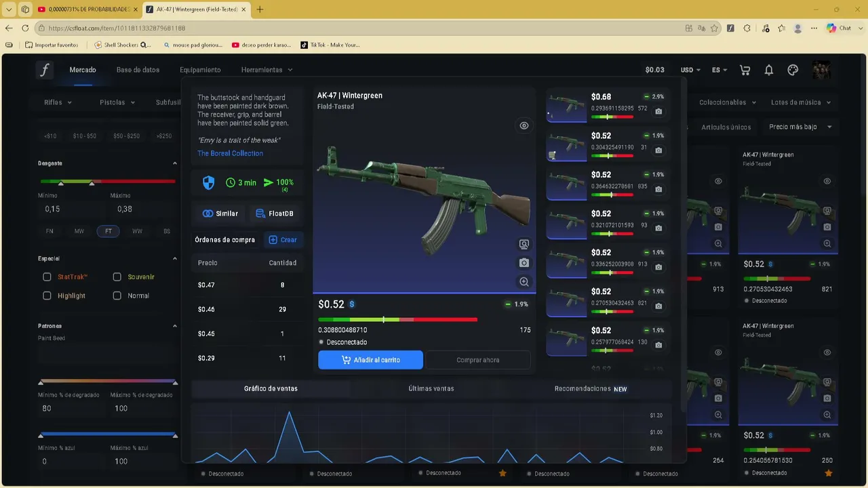The height and width of the screenshot is (488, 868).
Task: Open a new browser tab
Action: (x=260, y=9)
